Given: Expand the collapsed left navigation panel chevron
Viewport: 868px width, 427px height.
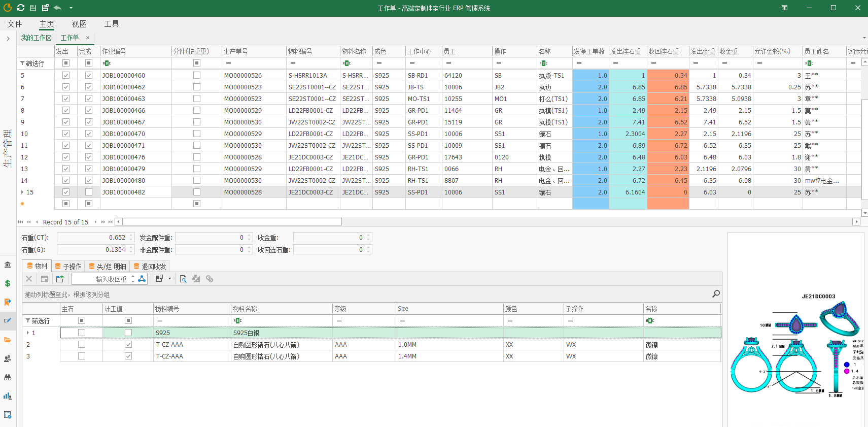Looking at the screenshot, I should (8, 39).
